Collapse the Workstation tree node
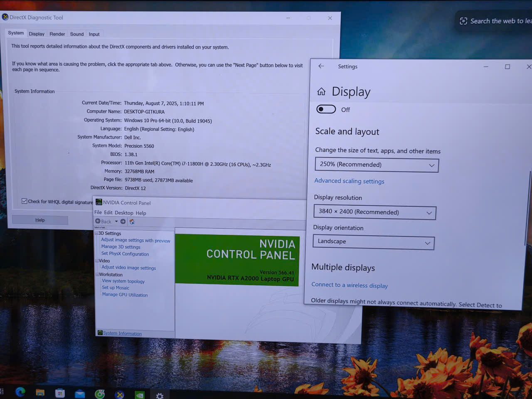Viewport: 532px width, 399px height. pyautogui.click(x=97, y=274)
